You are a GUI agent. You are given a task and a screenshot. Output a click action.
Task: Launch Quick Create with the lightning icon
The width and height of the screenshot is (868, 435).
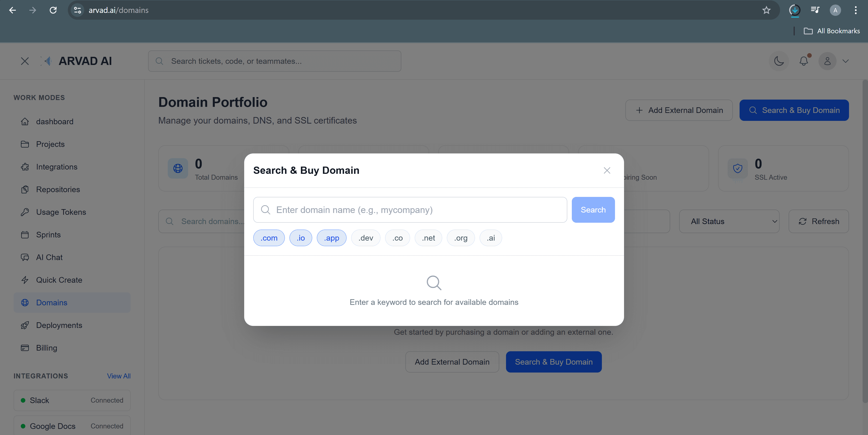[25, 280]
